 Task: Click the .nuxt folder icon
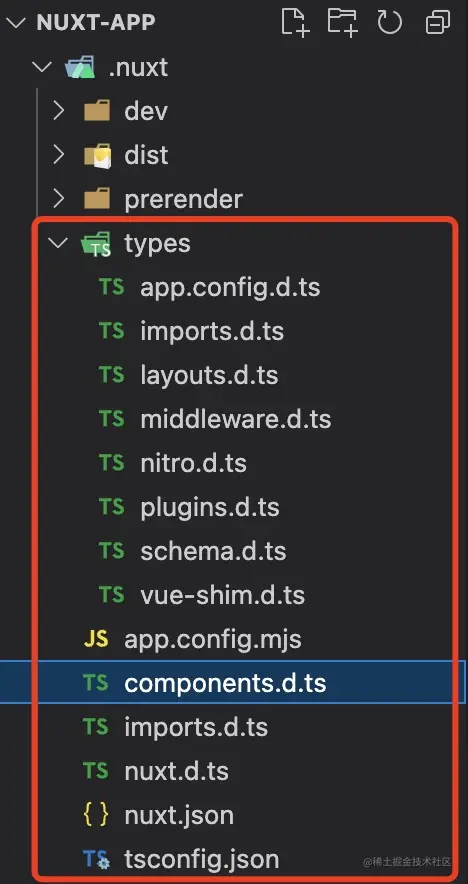point(80,68)
